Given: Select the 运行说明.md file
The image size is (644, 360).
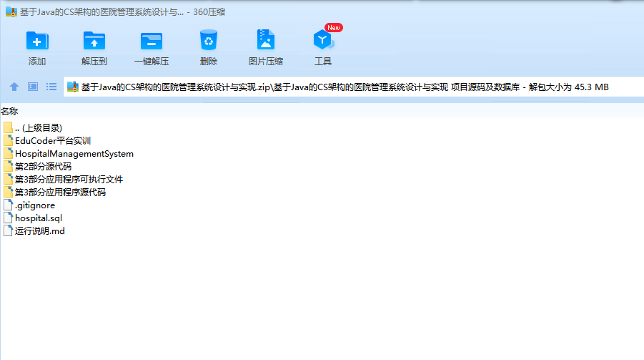Looking at the screenshot, I should [x=34, y=230].
